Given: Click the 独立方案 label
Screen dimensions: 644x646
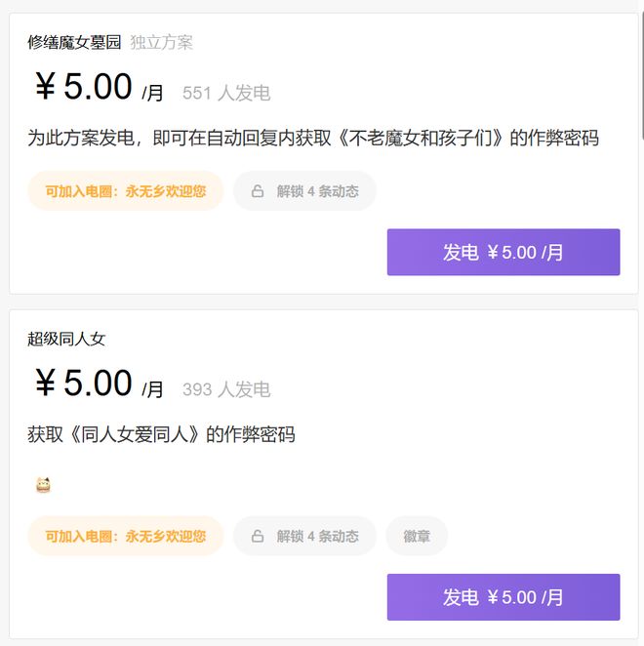Looking at the screenshot, I should (x=162, y=43).
